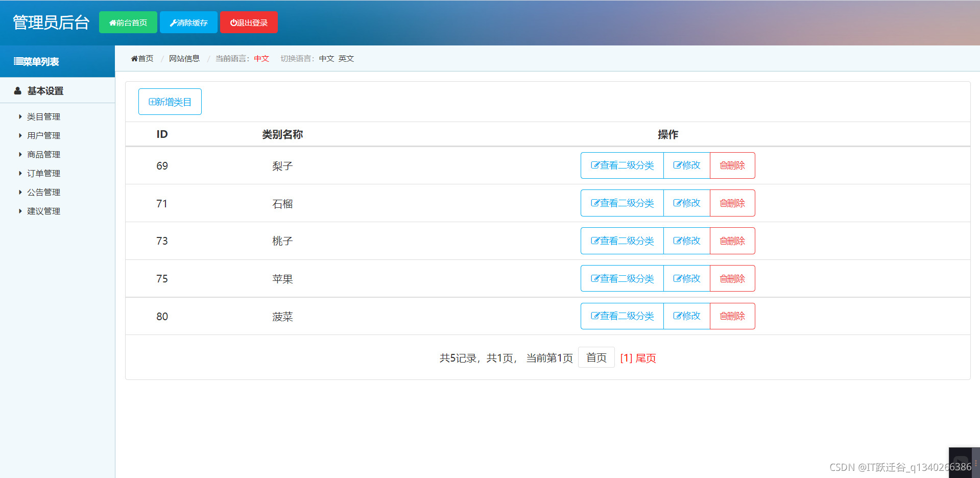Open 订单管理 menu item
Screen dimensions: 980x478
[x=43, y=174]
